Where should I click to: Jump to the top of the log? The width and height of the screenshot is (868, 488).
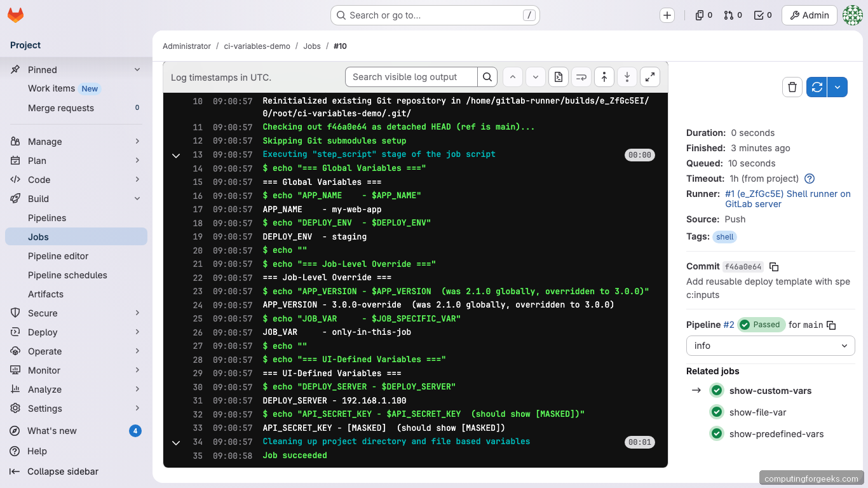[x=604, y=76]
